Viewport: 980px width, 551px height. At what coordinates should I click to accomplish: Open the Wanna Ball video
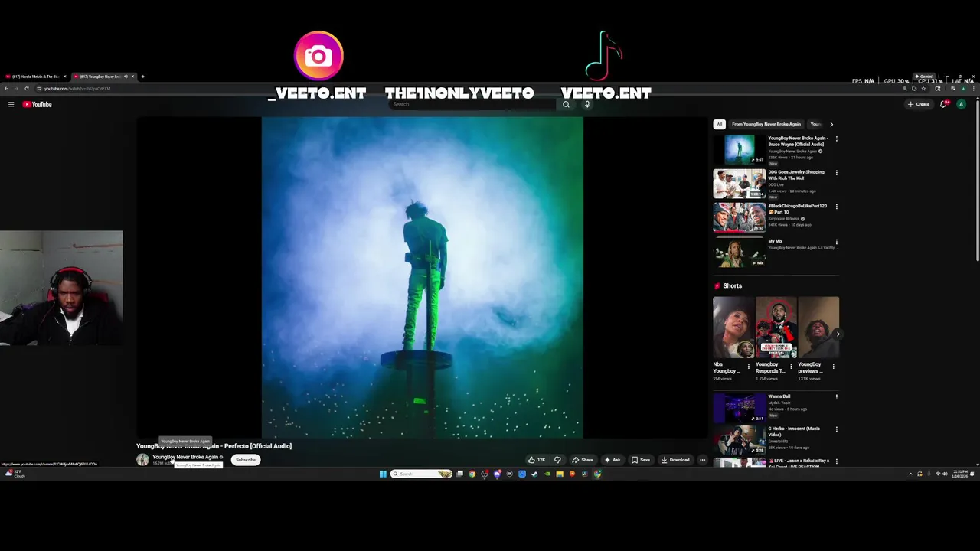tap(739, 408)
